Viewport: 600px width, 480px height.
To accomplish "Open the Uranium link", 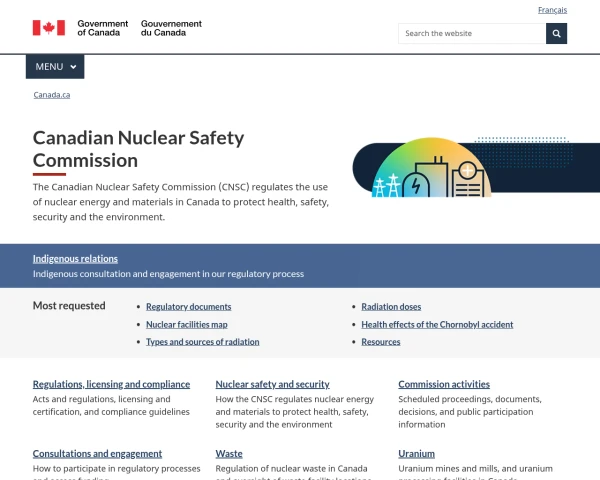I will tap(416, 454).
